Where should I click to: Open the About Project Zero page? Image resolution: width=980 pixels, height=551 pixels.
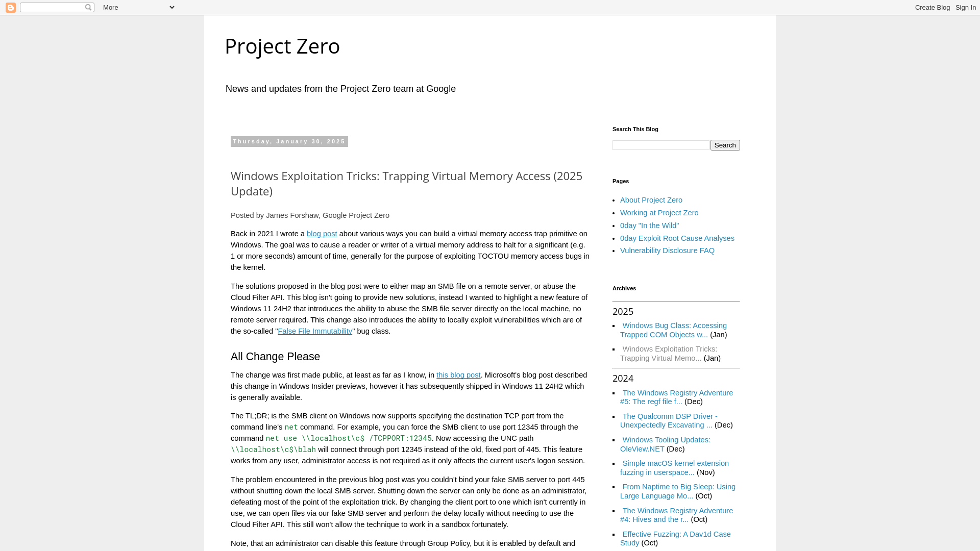[x=651, y=200]
